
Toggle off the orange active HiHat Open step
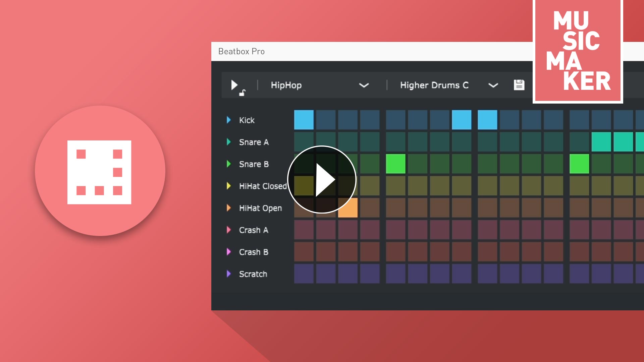point(348,208)
